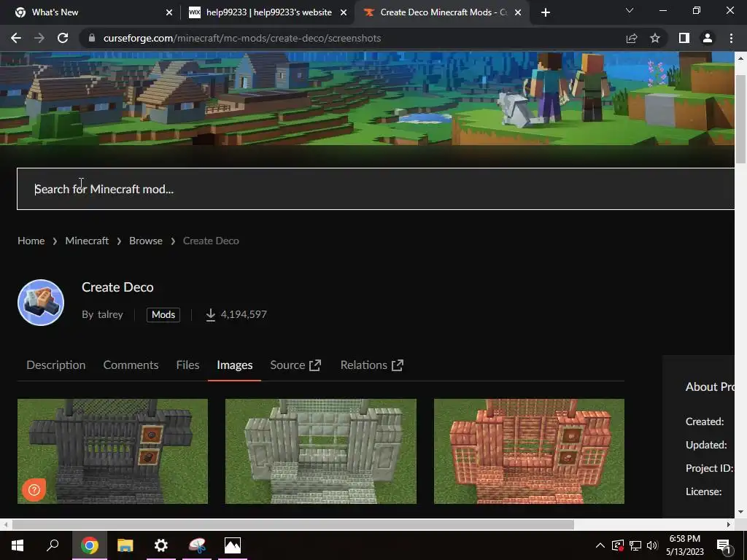Viewport: 747px width, 560px height.
Task: Open the Minecraft breadcrumb link
Action: [87, 241]
